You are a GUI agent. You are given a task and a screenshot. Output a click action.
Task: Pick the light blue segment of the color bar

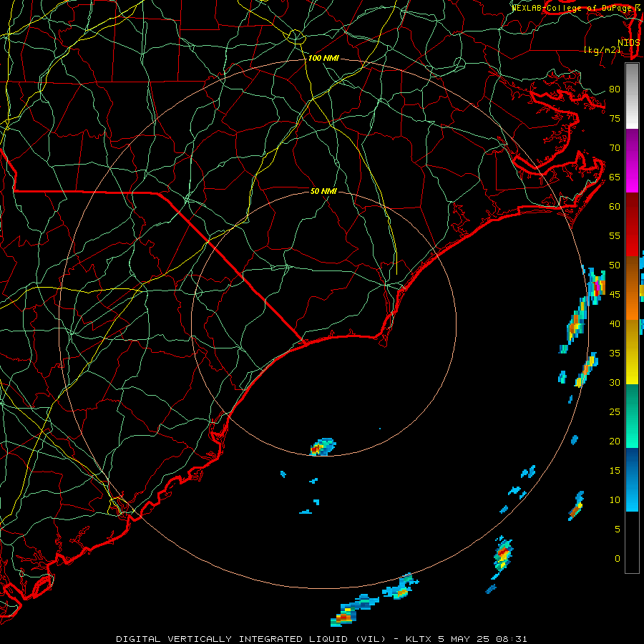point(632,496)
